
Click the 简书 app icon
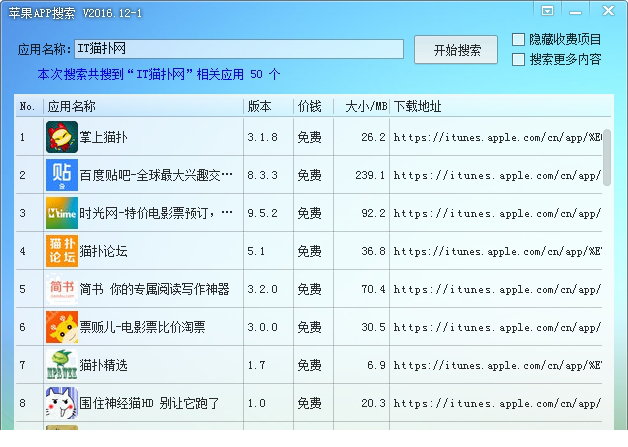click(62, 289)
